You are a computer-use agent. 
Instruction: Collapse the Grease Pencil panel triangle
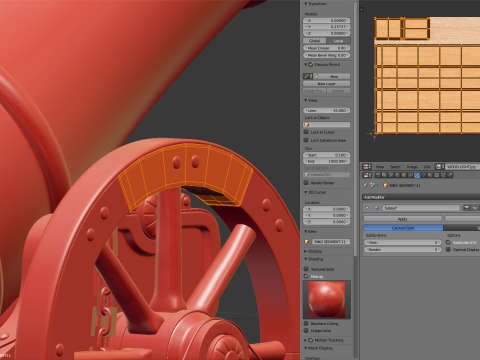(x=306, y=64)
